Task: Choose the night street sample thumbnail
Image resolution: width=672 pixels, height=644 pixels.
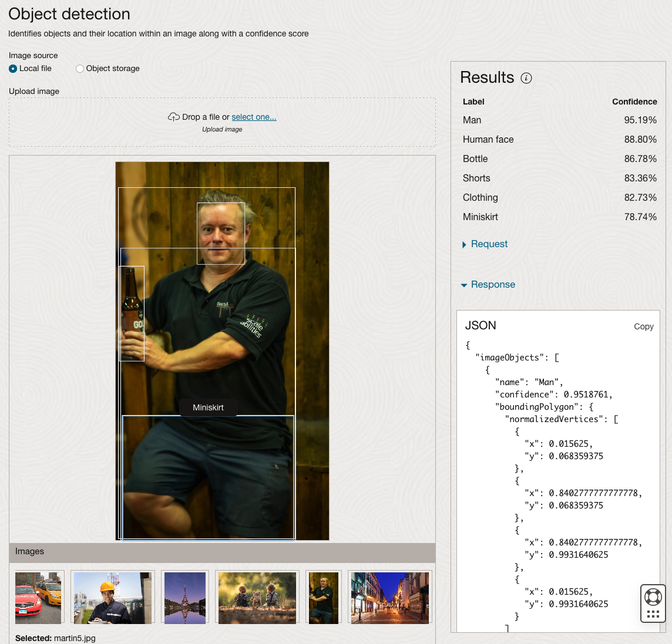Action: coord(390,598)
